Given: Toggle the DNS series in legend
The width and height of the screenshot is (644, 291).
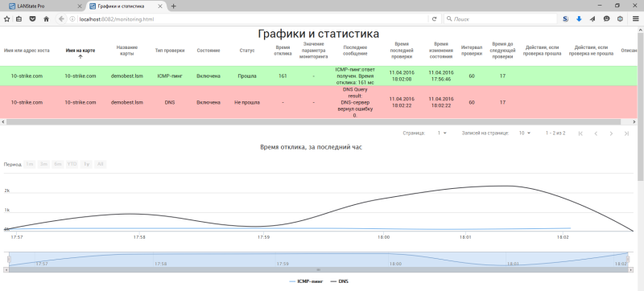Looking at the screenshot, I should [x=340, y=281].
